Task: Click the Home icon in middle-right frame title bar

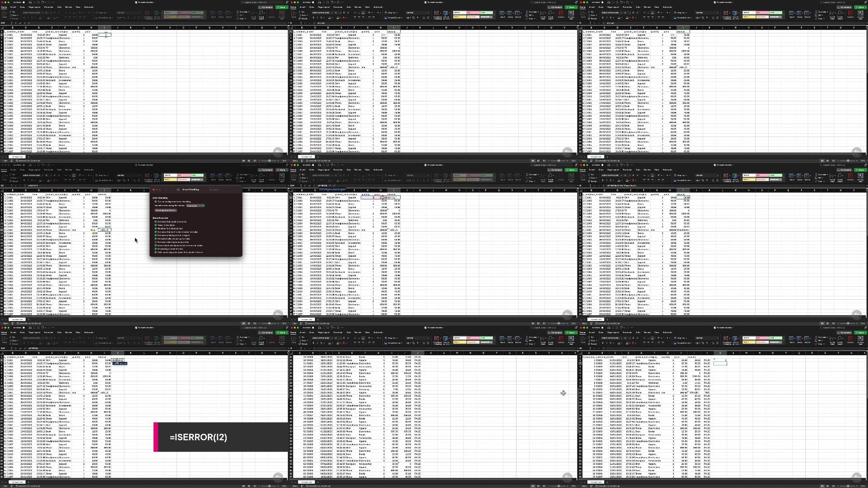Action: click(x=609, y=165)
